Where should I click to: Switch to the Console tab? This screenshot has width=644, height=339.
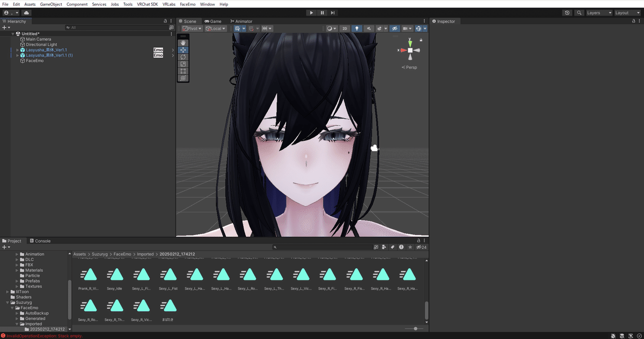coord(40,241)
